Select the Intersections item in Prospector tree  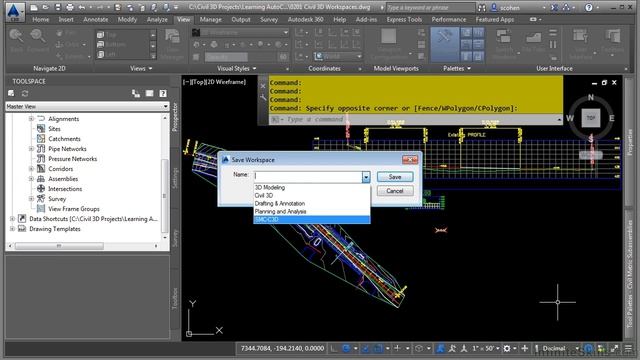click(x=65, y=189)
